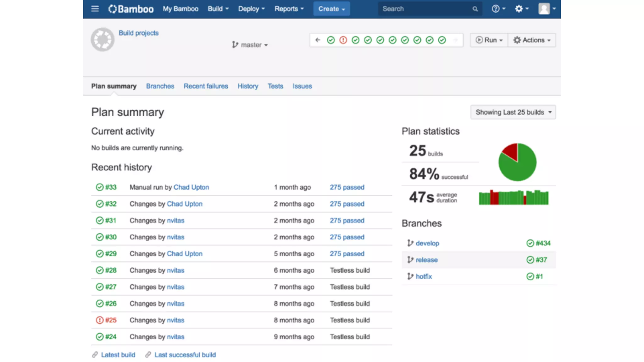Screen dimensions: 644x362
Task: Expand the master branch selector
Action: pyautogui.click(x=250, y=45)
